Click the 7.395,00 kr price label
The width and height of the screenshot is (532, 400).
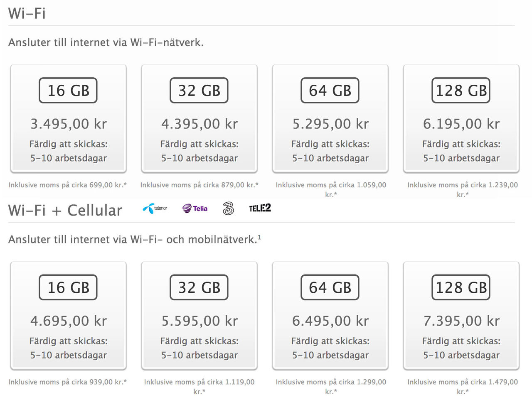coord(461,321)
